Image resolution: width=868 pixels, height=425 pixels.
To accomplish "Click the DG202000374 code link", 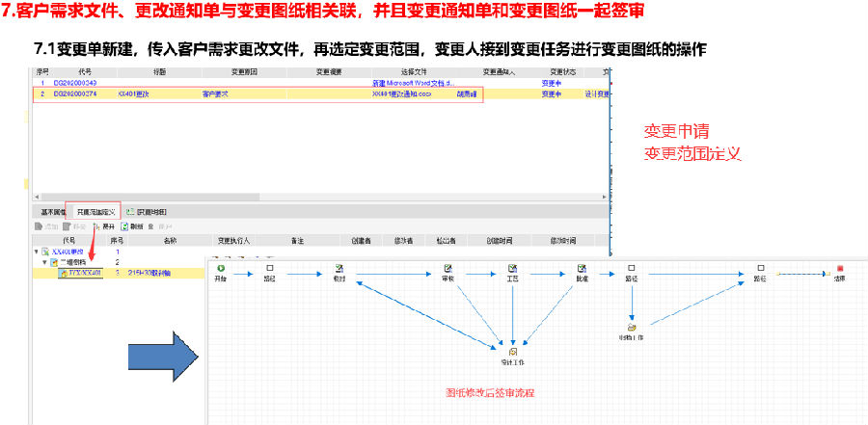I will coord(75,94).
